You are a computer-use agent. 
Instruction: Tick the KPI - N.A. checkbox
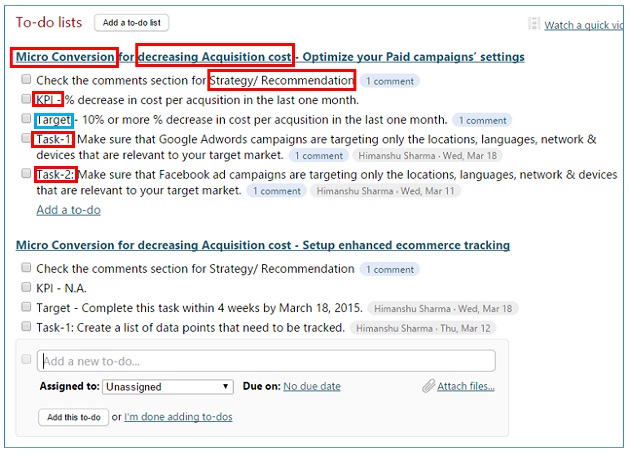coord(26,287)
